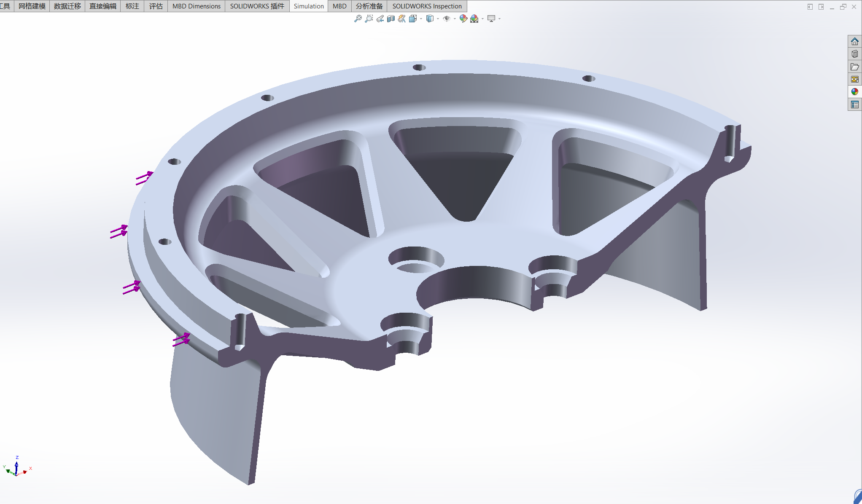Click the Previous View icon
Screen dimensions: 862x504
[x=380, y=19]
